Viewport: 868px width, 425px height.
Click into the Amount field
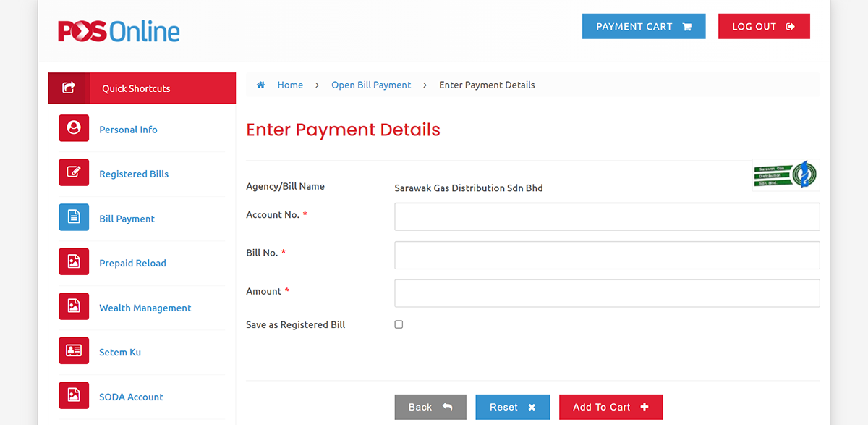tap(607, 293)
